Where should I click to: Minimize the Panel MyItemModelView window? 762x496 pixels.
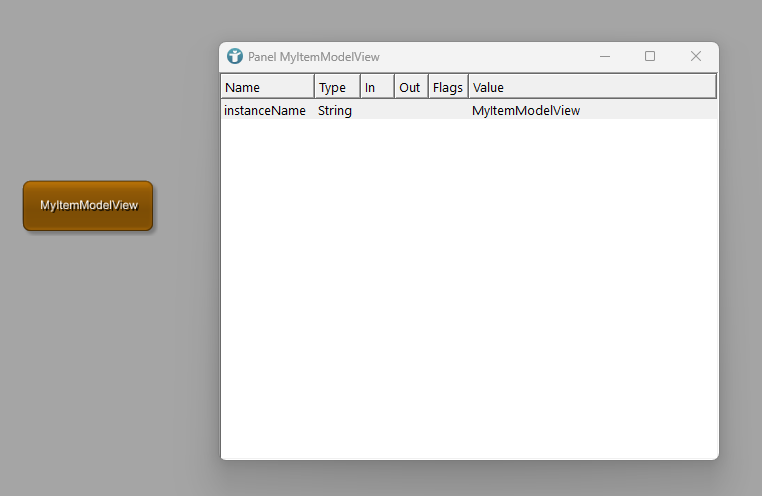[x=605, y=57]
